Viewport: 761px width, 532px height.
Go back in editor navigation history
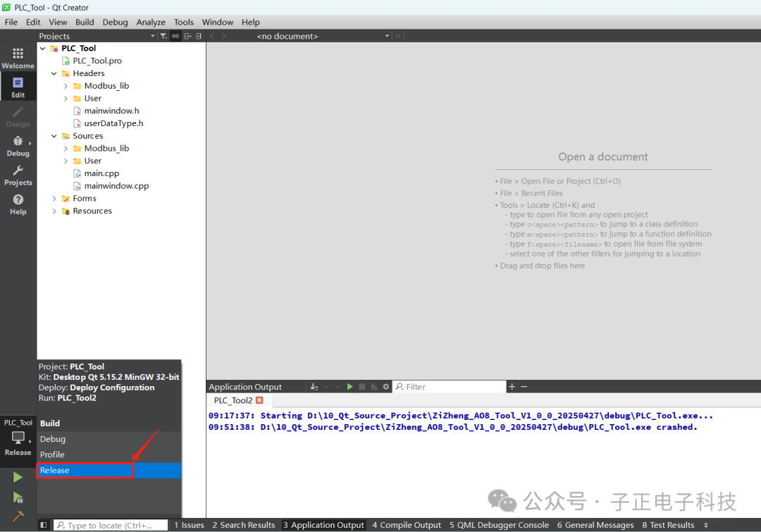212,36
